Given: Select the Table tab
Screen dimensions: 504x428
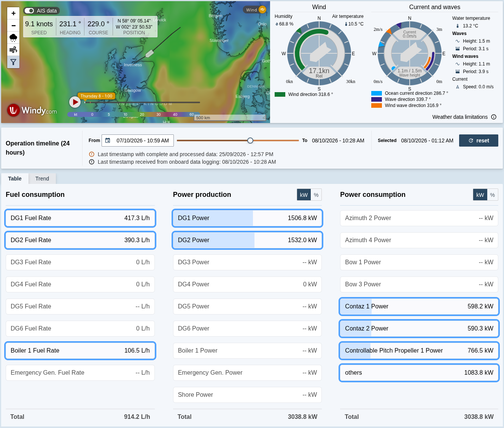Looking at the screenshot, I should point(15,179).
